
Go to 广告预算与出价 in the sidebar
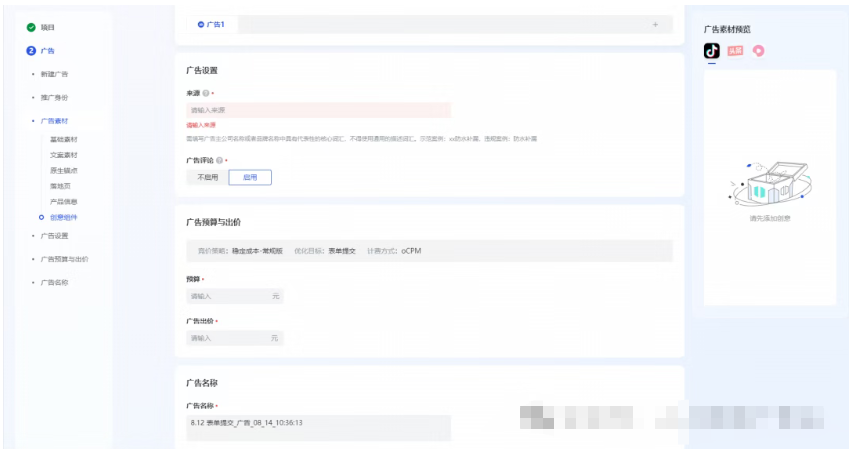pos(65,259)
